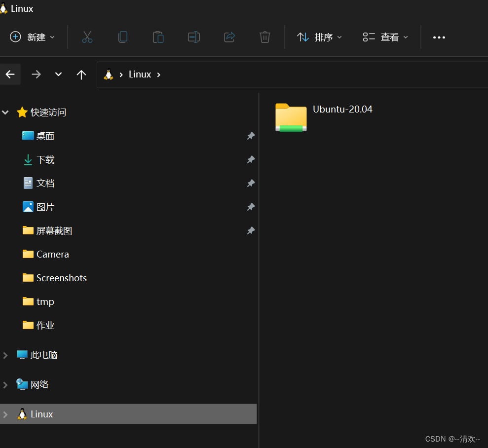Unpin 下载 from Quick Access
Image resolution: width=488 pixels, height=448 pixels.
[x=251, y=159]
